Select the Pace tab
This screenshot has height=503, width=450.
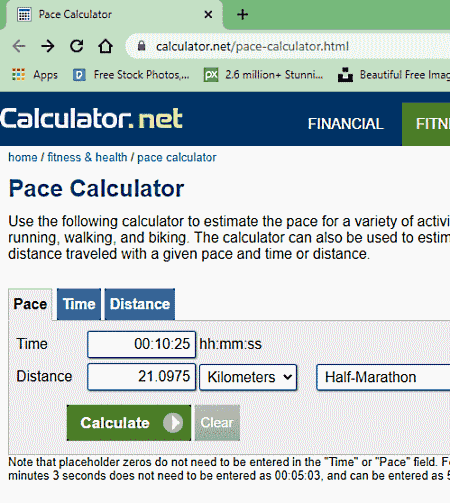coord(30,304)
